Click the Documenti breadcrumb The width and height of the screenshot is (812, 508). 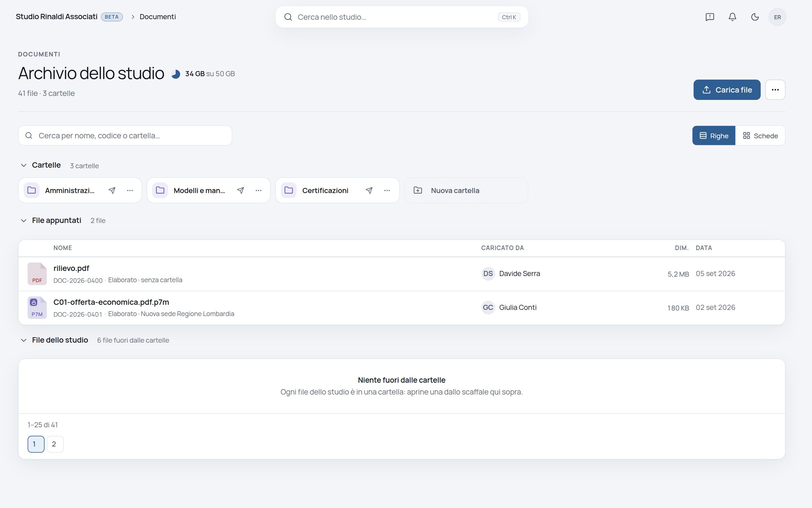(x=158, y=17)
